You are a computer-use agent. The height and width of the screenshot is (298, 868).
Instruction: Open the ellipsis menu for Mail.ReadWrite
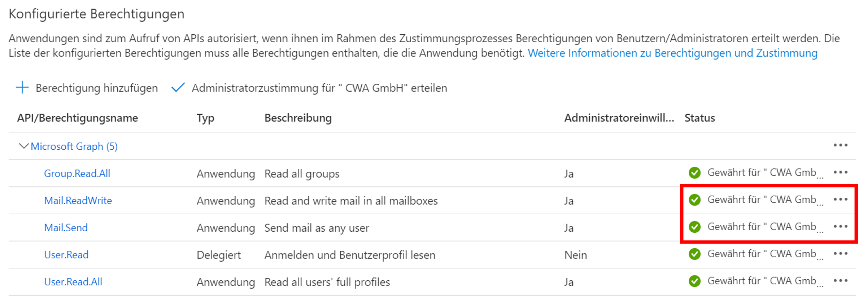[840, 199]
